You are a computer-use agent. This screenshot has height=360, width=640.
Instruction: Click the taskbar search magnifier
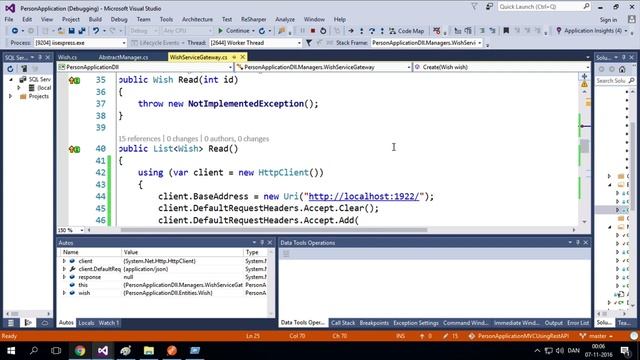[x=34, y=351]
